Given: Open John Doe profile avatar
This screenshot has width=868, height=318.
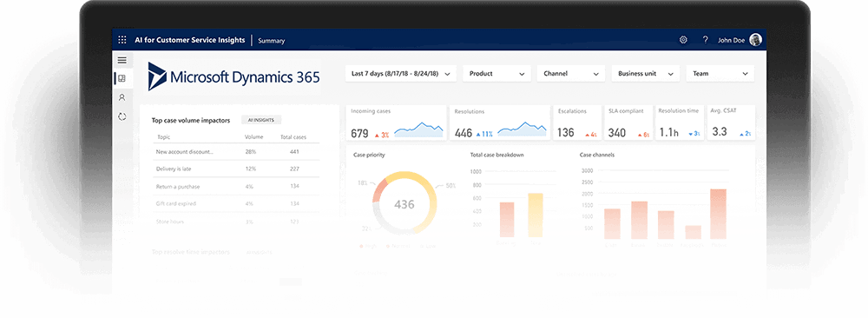Looking at the screenshot, I should (x=756, y=40).
